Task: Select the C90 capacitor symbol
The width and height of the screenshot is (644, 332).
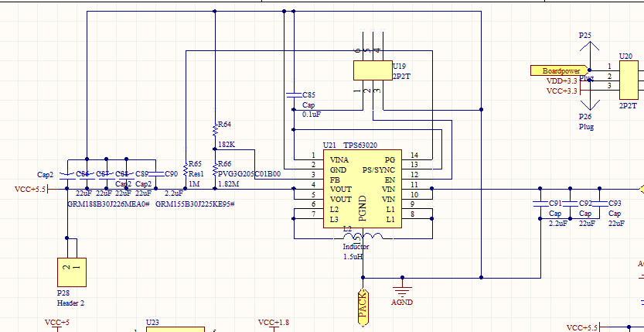Action: point(156,174)
